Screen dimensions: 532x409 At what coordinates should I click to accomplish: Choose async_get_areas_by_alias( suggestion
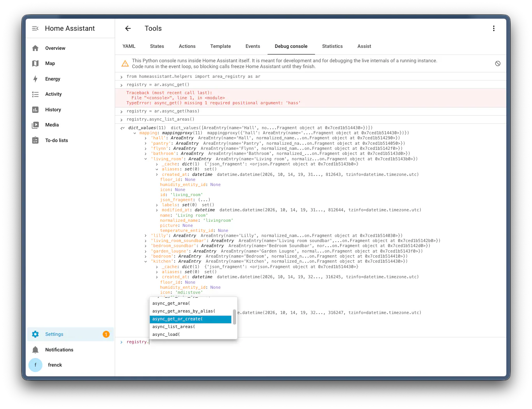click(191, 311)
